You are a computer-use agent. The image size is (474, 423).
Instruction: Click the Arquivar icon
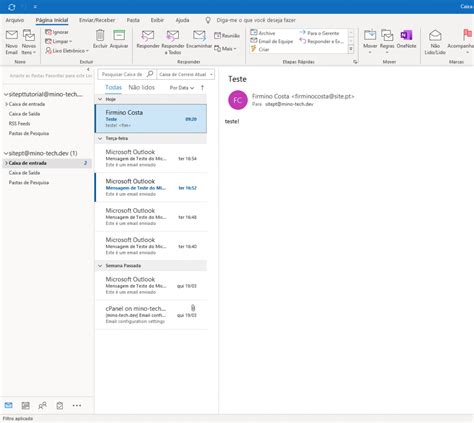pyautogui.click(x=119, y=35)
